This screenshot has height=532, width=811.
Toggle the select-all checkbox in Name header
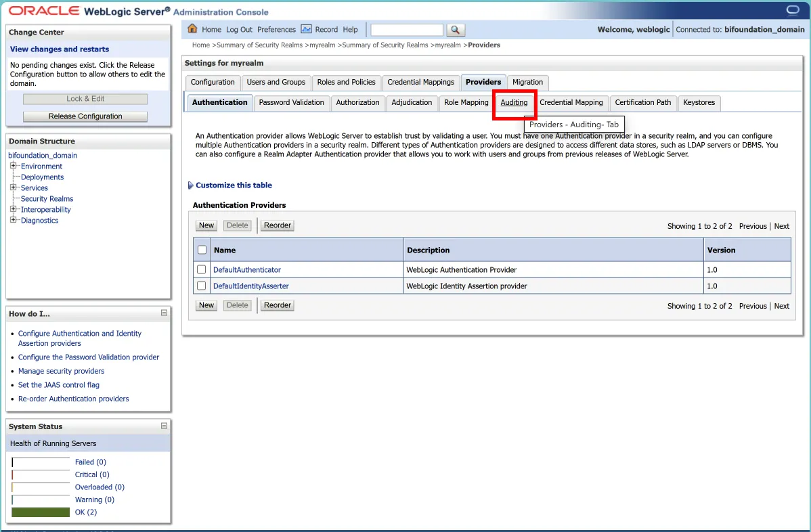pyautogui.click(x=202, y=250)
